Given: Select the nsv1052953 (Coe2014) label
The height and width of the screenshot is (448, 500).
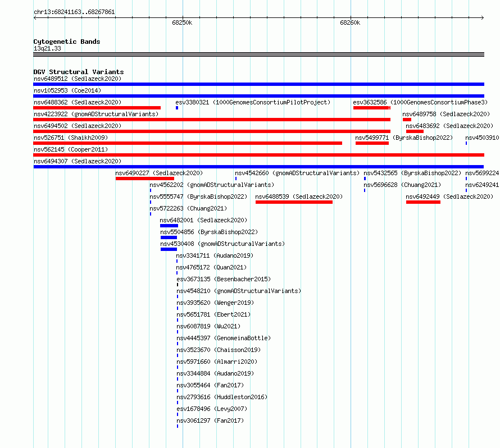Looking at the screenshot, I should [67, 90].
